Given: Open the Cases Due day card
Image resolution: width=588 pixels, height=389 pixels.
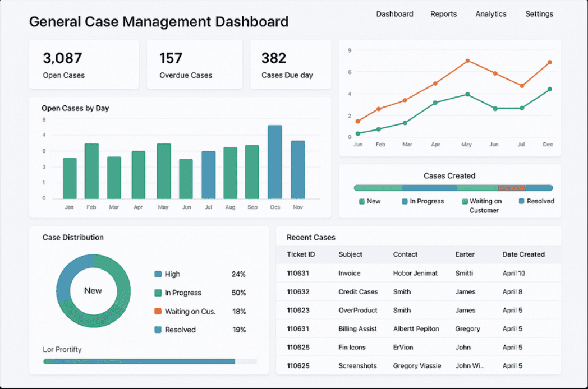Looking at the screenshot, I should [x=291, y=64].
